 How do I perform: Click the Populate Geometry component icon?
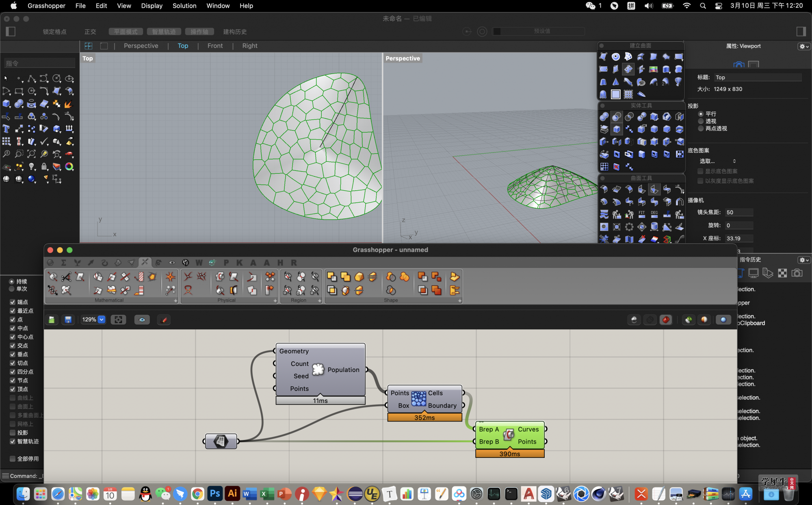(x=318, y=370)
